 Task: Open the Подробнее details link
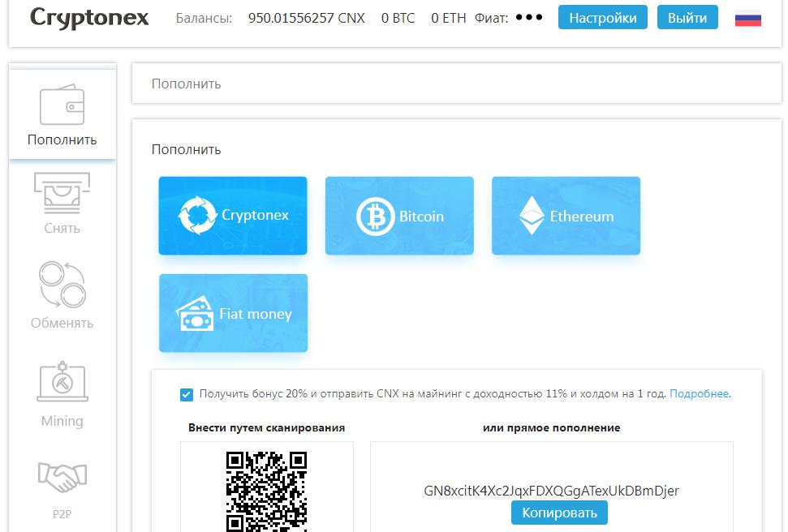(699, 394)
